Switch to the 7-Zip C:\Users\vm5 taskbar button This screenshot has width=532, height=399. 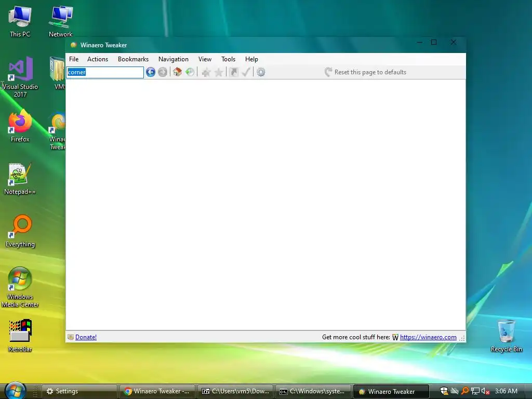click(x=235, y=391)
